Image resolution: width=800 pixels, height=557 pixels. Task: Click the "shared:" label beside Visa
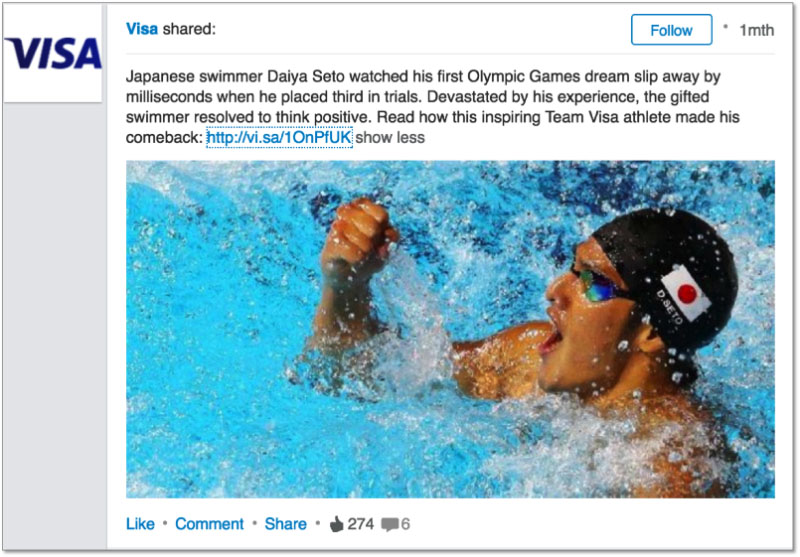(x=189, y=29)
